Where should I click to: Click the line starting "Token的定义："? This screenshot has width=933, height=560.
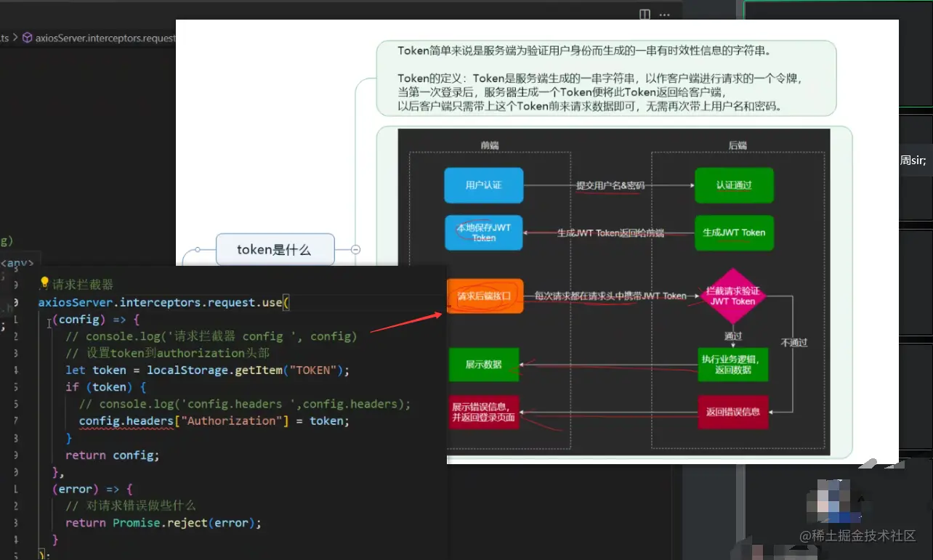click(x=600, y=78)
